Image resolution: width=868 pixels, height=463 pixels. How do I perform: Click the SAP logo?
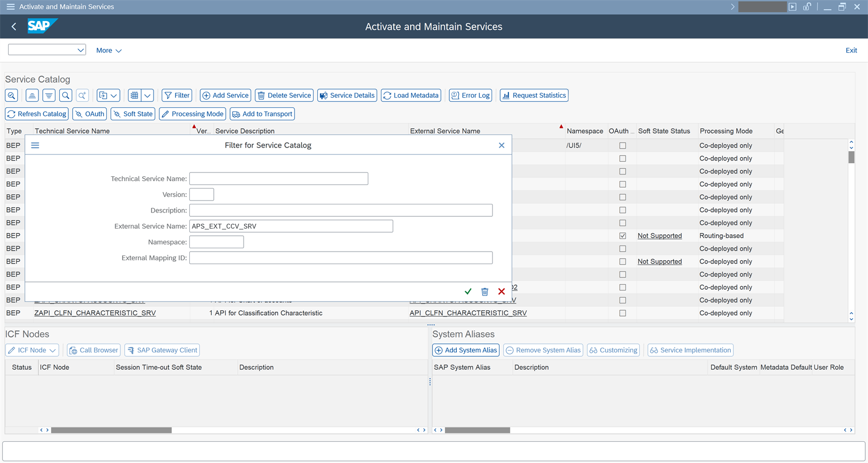[42, 26]
